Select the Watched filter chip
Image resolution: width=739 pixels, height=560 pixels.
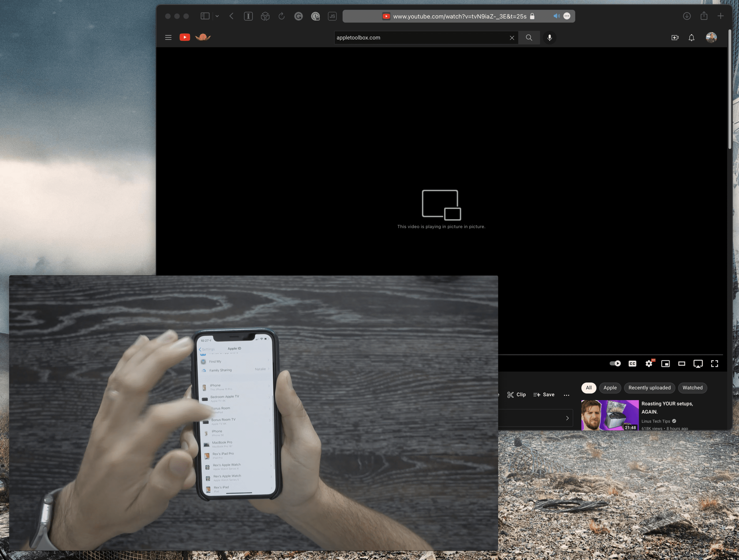693,388
